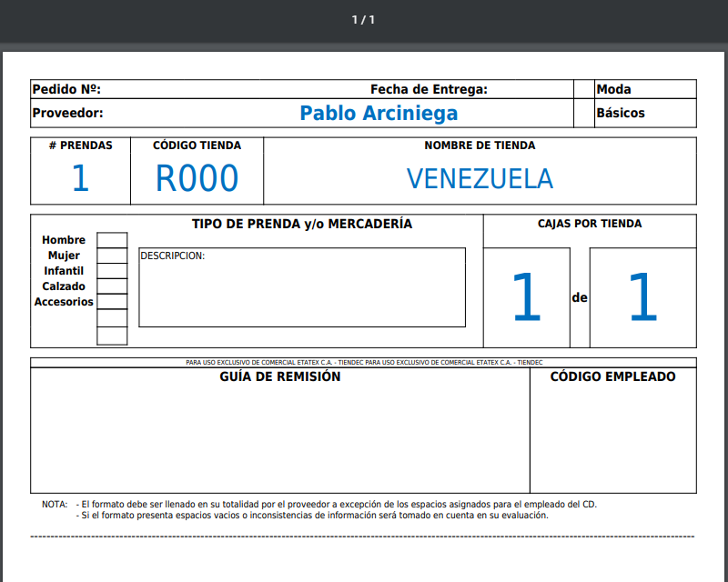
Task: Check the Hombre box
Action: tap(112, 240)
